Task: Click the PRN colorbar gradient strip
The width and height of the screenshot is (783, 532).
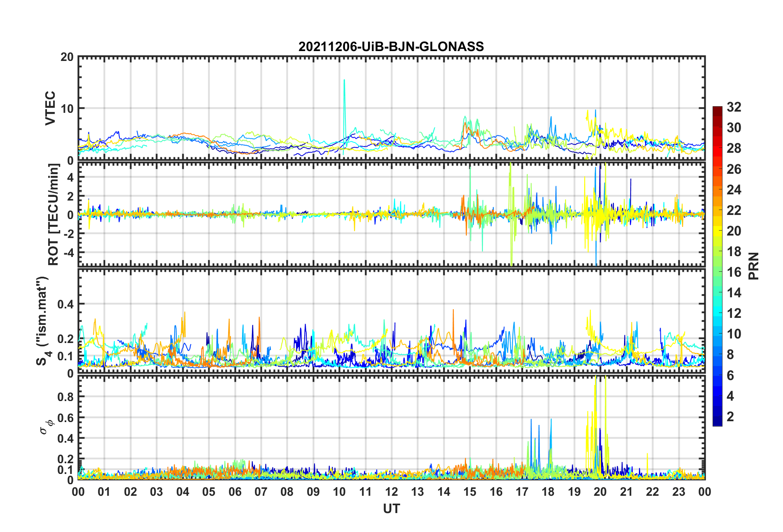Action: [x=718, y=266]
